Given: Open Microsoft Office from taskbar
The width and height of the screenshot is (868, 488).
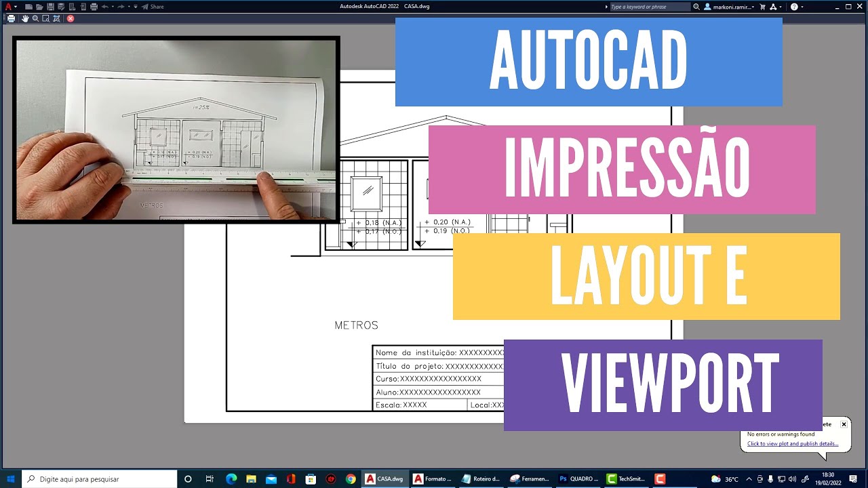Looking at the screenshot, I should pyautogui.click(x=291, y=479).
